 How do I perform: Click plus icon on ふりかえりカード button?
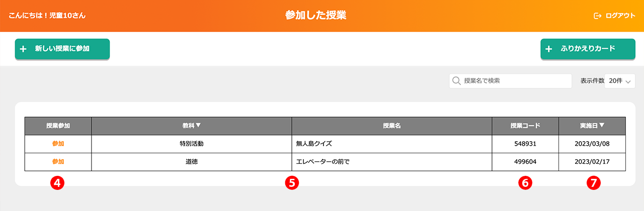click(x=548, y=49)
